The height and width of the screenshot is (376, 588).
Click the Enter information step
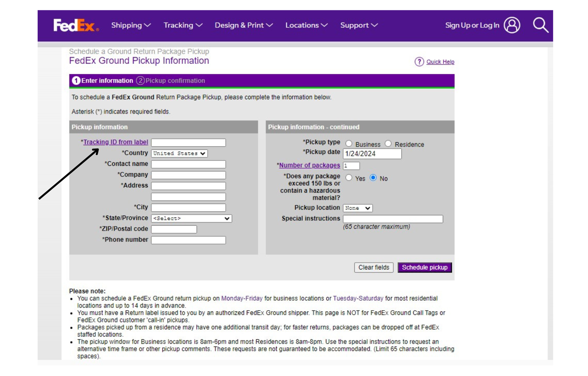click(103, 81)
